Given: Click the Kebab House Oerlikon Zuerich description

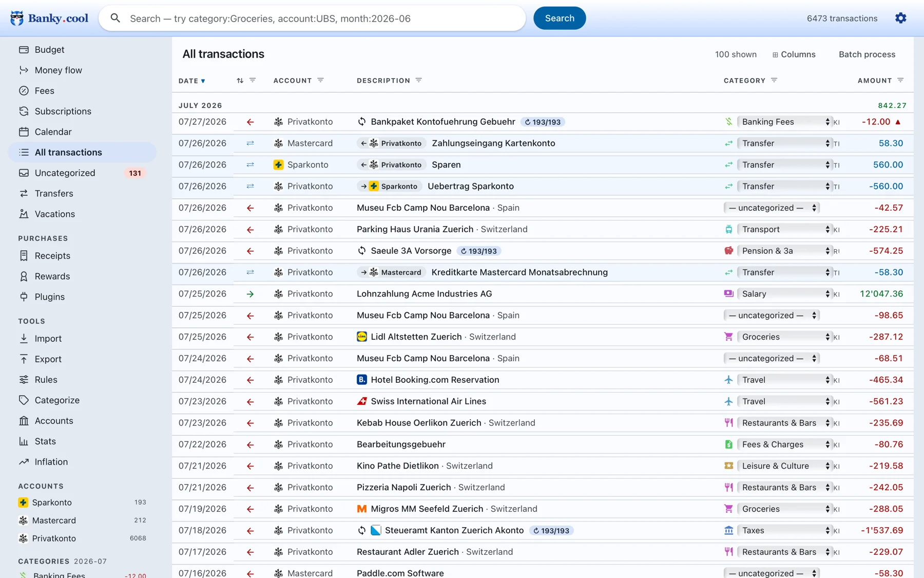Looking at the screenshot, I should pyautogui.click(x=419, y=423).
